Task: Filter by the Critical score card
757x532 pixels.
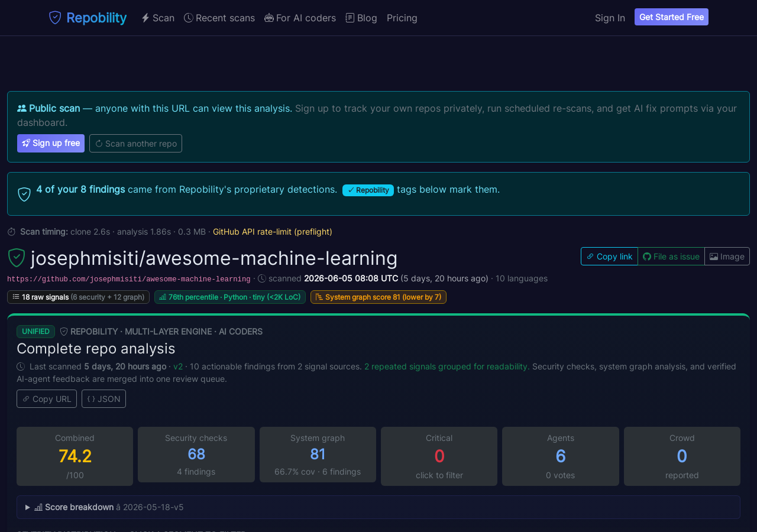Action: (439, 456)
